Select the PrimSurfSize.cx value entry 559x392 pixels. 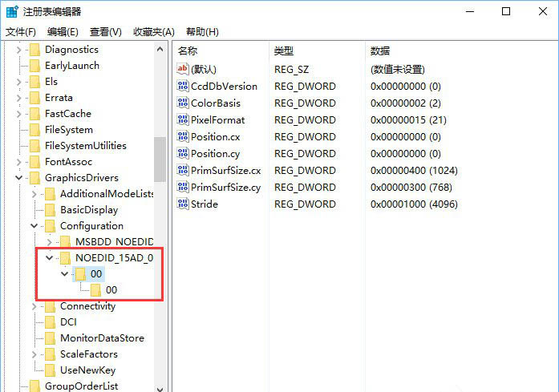pyautogui.click(x=225, y=171)
